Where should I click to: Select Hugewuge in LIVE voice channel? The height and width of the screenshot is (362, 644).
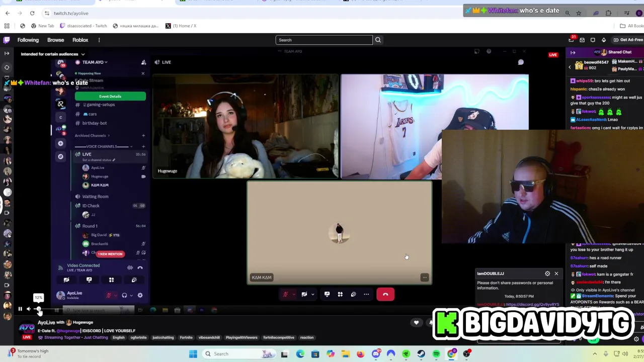[x=100, y=176]
